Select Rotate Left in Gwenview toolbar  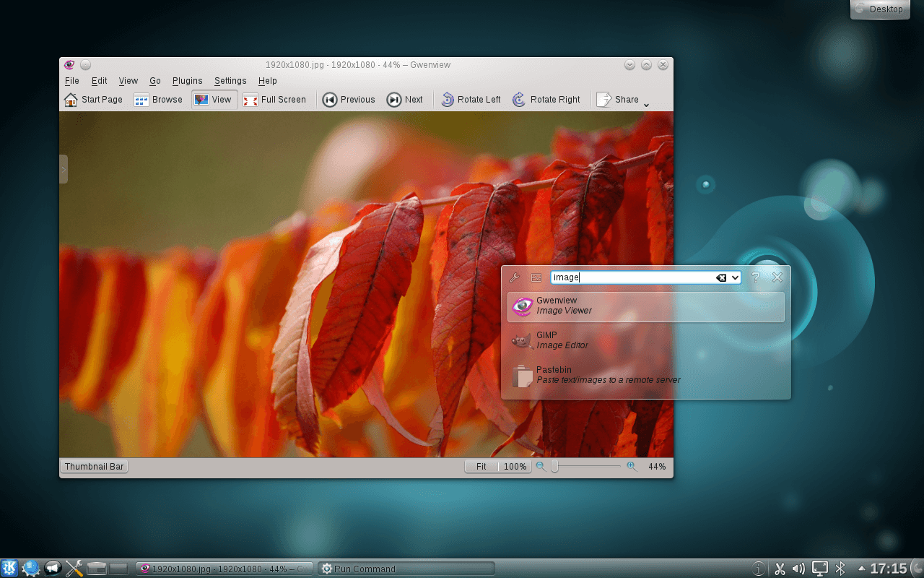471,99
